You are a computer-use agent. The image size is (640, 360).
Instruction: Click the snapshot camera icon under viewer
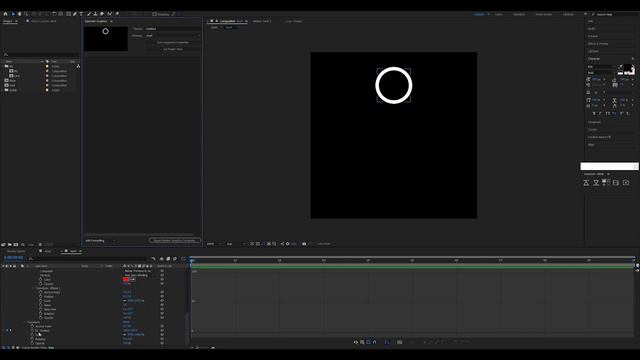[304, 244]
